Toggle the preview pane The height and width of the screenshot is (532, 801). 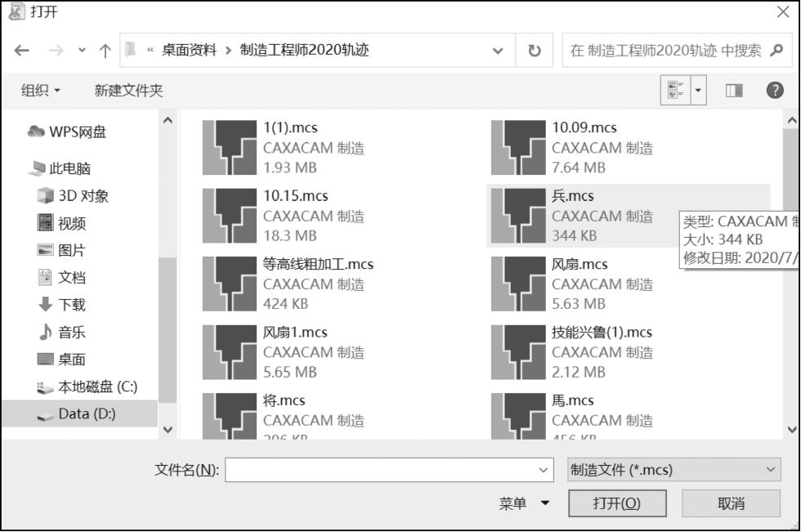[734, 91]
